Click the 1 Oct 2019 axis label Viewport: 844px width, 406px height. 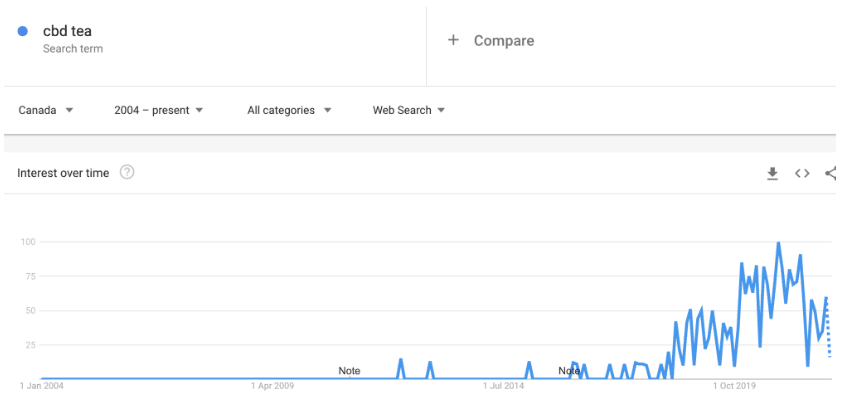734,386
